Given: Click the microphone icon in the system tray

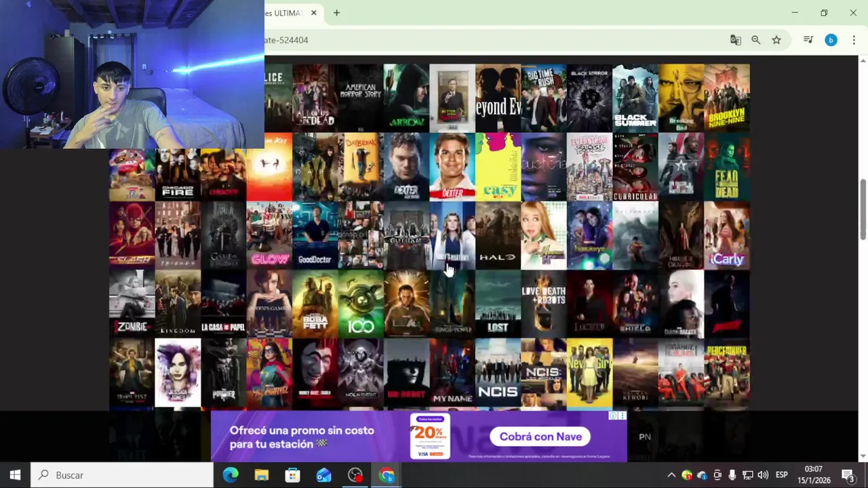Looking at the screenshot, I should point(732,475).
